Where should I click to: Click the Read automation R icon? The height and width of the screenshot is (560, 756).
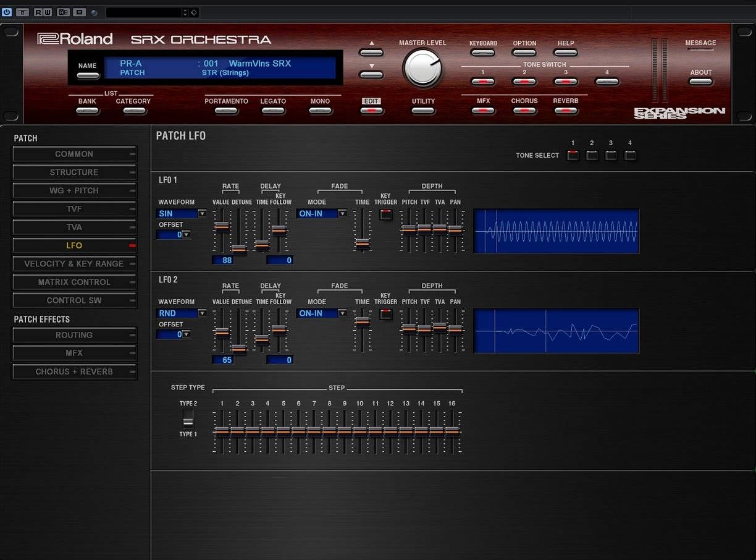(x=38, y=12)
